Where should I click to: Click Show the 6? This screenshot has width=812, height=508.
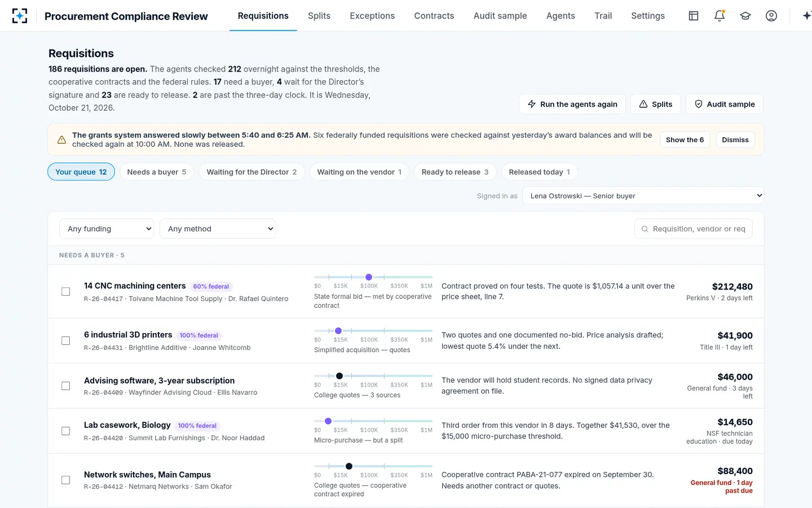pos(685,139)
